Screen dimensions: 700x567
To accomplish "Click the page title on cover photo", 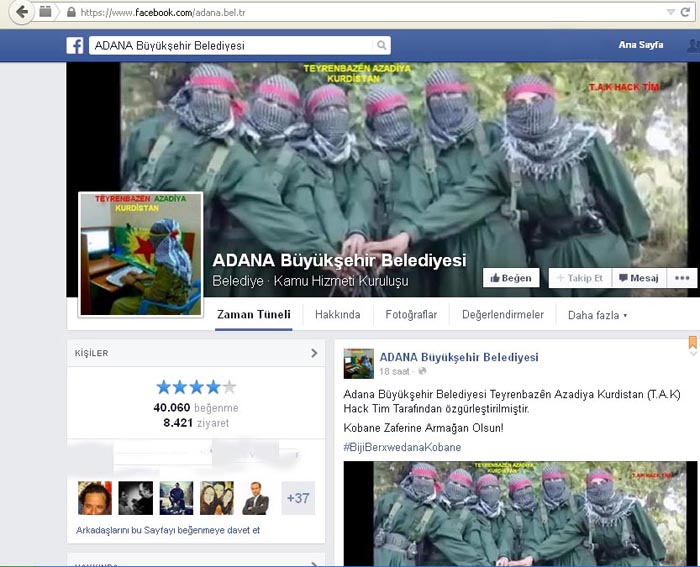I will pyautogui.click(x=339, y=260).
